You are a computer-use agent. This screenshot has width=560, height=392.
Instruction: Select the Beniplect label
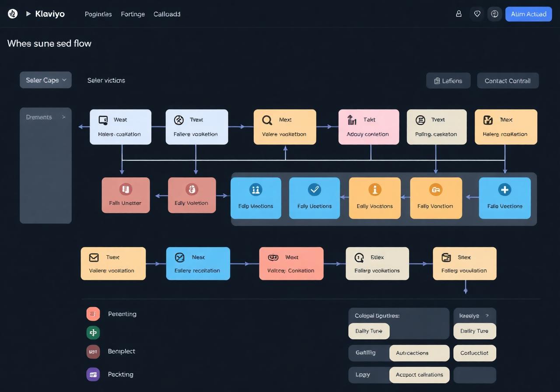[121, 351]
